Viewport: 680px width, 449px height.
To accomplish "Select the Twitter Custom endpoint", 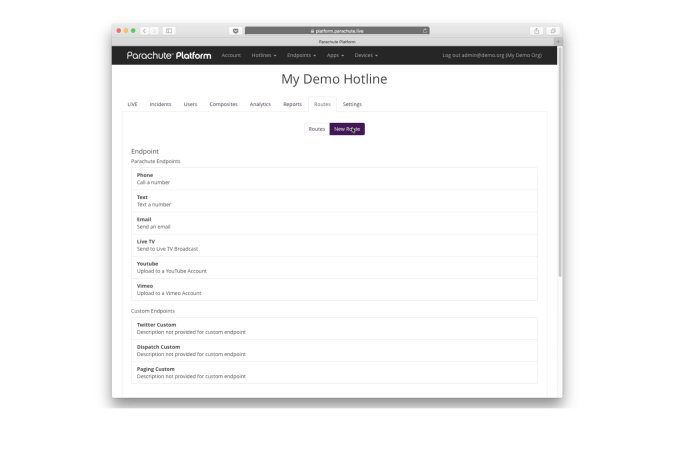I will (334, 328).
